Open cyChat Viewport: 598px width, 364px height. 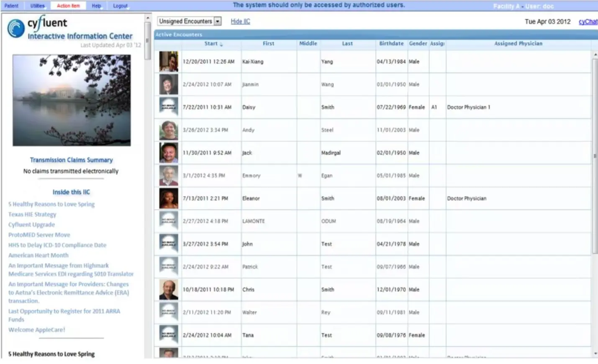coord(588,21)
